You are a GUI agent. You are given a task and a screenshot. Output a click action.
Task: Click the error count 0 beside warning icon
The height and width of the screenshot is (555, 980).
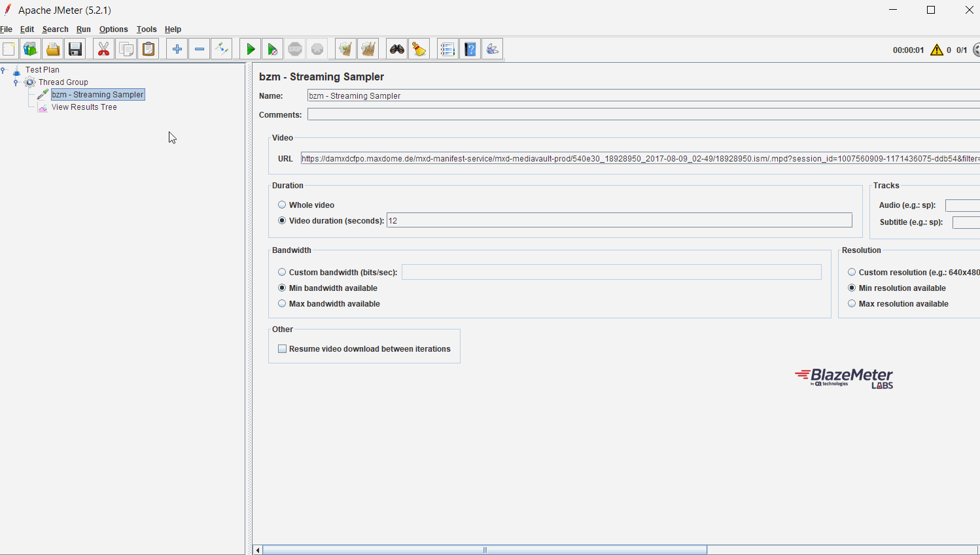click(x=949, y=50)
